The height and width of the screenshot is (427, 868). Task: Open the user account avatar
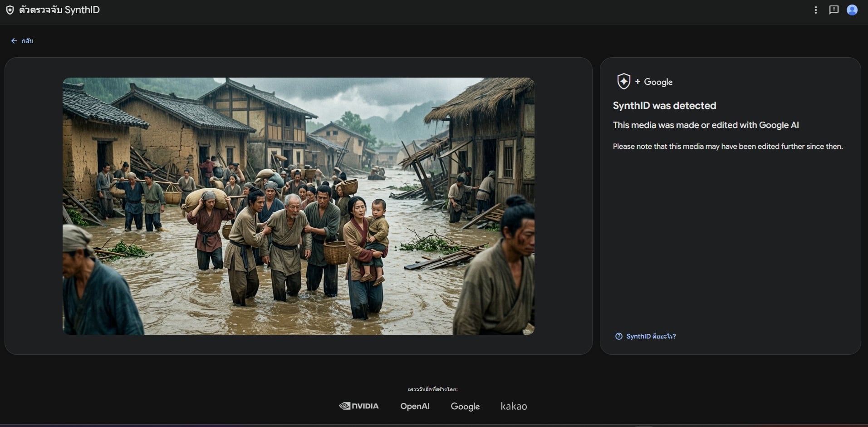[x=852, y=10]
